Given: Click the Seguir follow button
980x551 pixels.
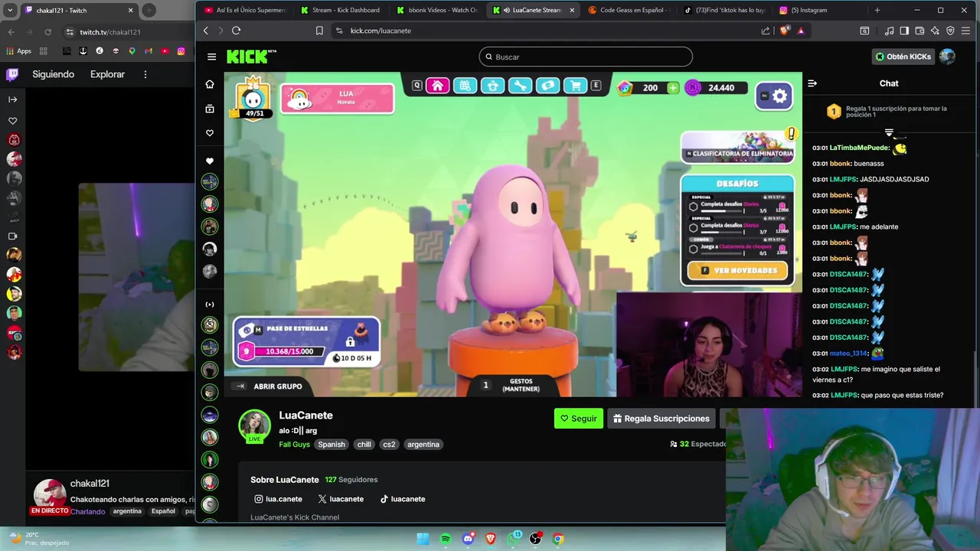Looking at the screenshot, I should [578, 419].
